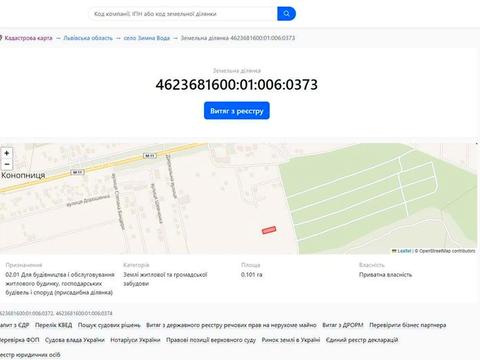Open the Перелік КВЕД link
Screen dimensions: 480x360
coord(53,325)
